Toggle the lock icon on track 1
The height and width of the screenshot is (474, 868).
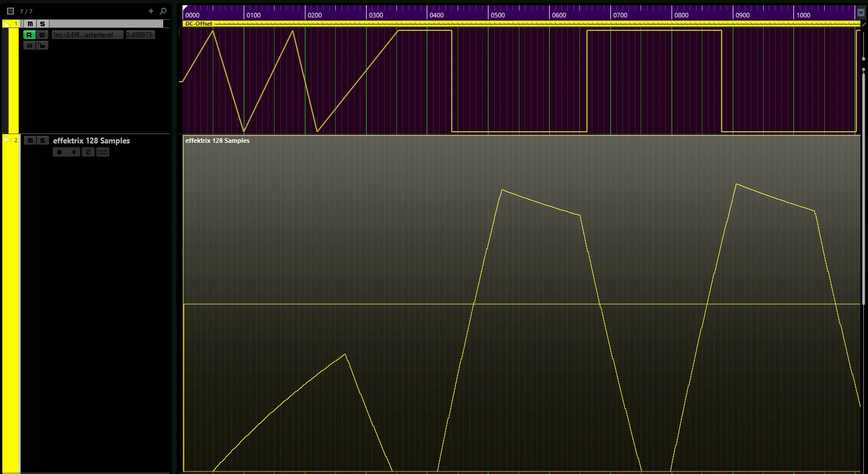[42, 45]
